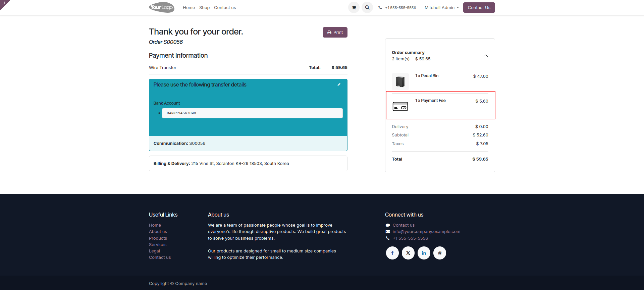Click the Pedal Bin product thumbnail

400,81
